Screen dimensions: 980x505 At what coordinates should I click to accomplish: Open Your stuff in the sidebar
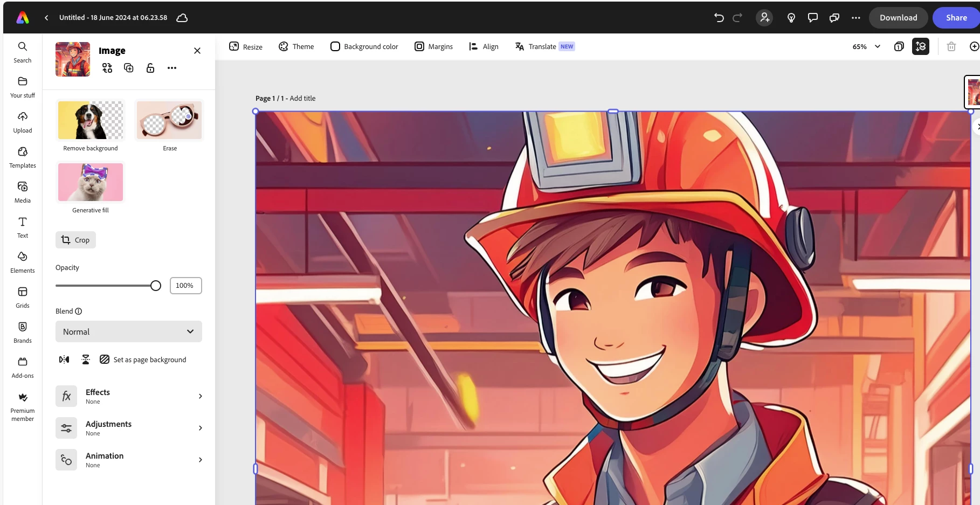[23, 87]
